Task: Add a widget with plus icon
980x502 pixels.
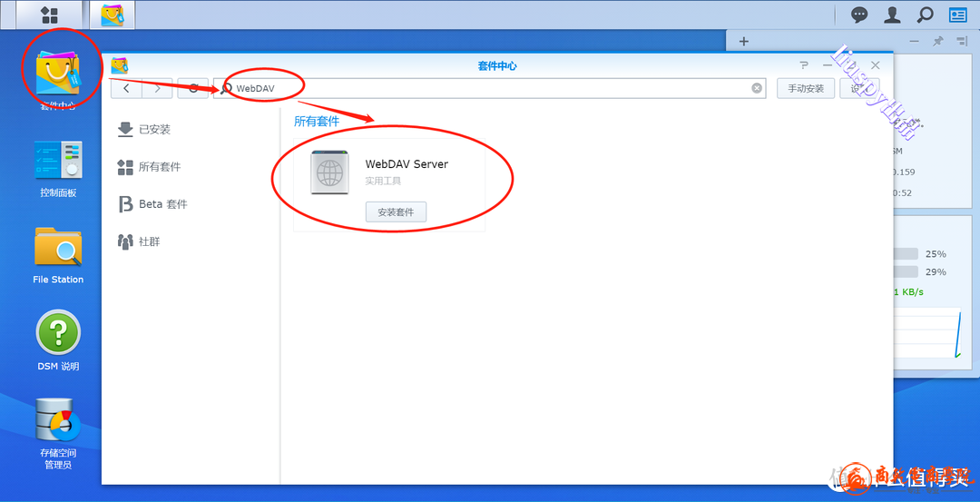Action: (x=744, y=41)
